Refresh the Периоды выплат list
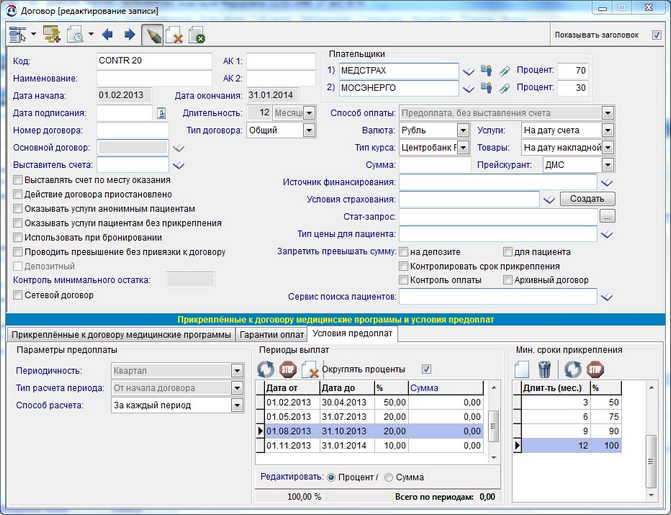 266,369
